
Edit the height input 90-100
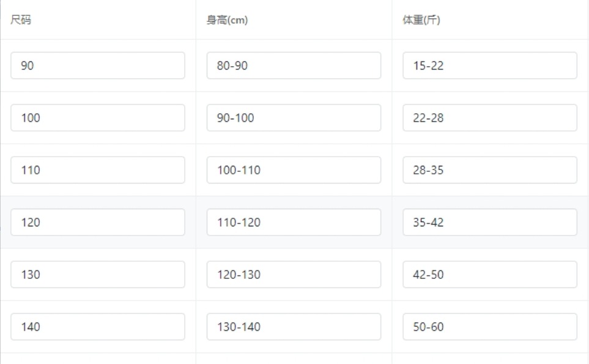pos(294,117)
